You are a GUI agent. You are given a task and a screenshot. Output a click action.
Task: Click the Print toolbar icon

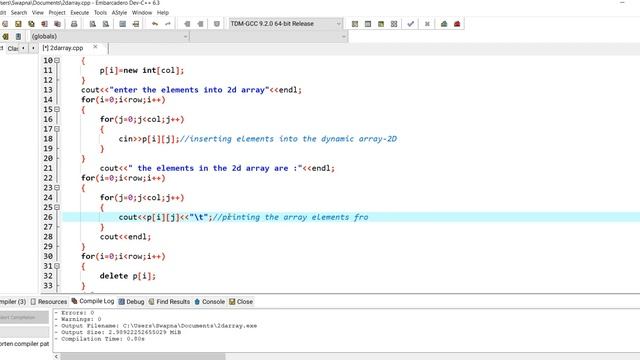point(74,24)
